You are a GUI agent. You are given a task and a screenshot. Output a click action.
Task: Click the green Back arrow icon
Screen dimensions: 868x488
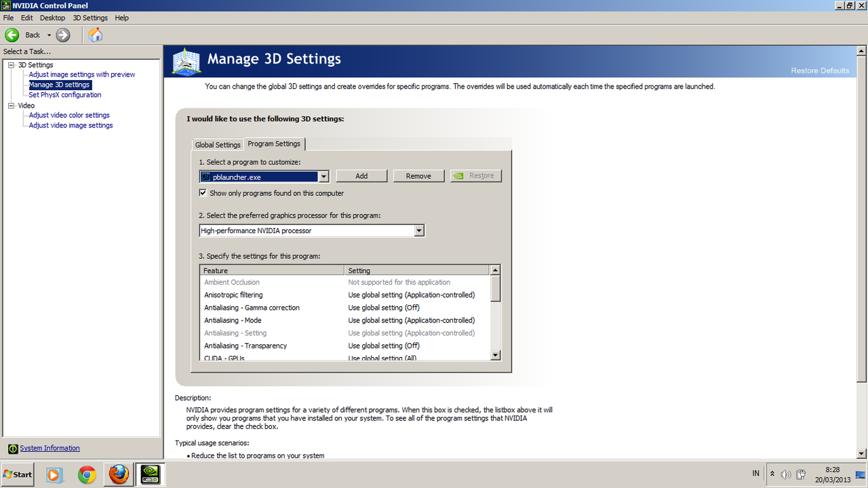tap(12, 35)
